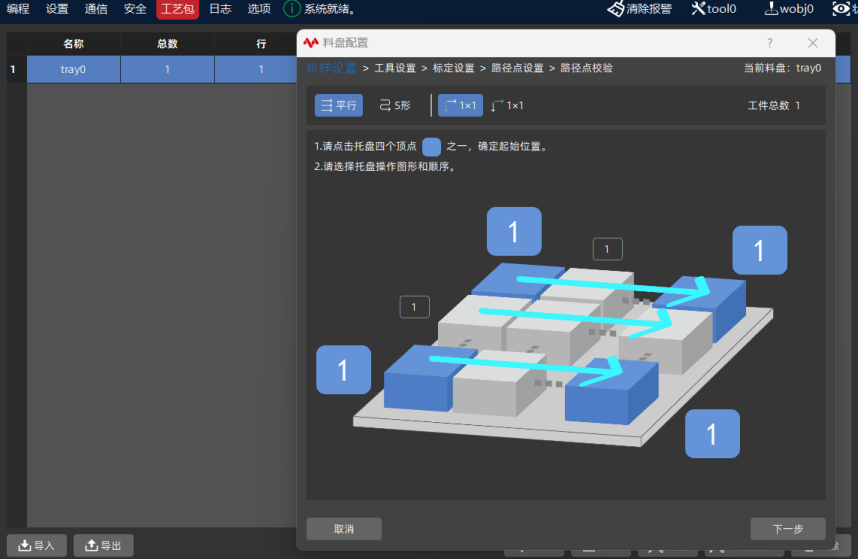Click the 导出 export button
Screen dimensions: 858x559
(103, 545)
